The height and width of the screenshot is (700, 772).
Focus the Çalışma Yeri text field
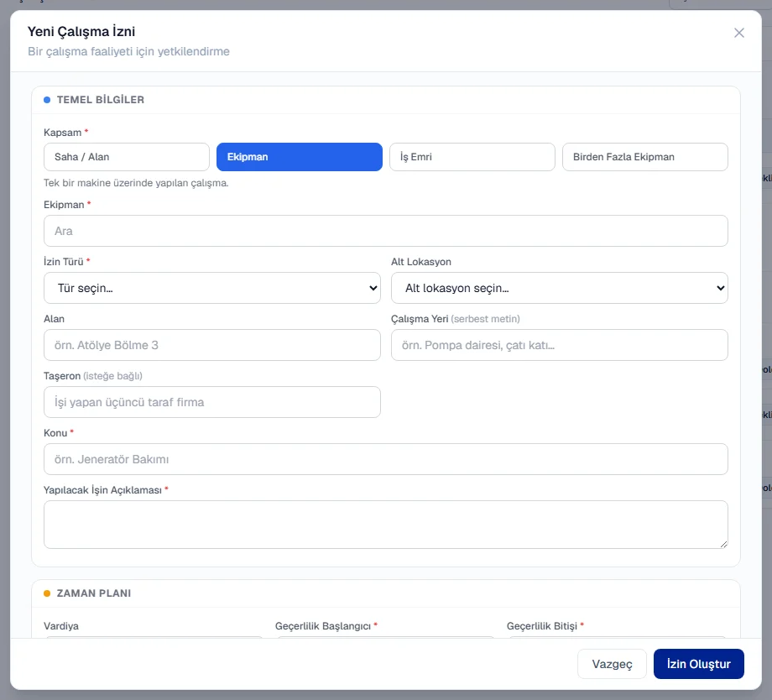click(560, 345)
